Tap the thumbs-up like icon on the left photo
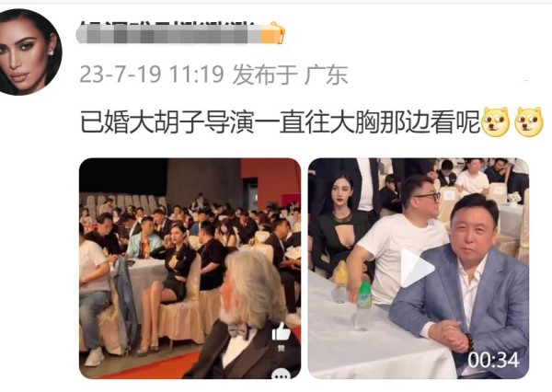Screen dimensions: 552x392 [281, 331]
